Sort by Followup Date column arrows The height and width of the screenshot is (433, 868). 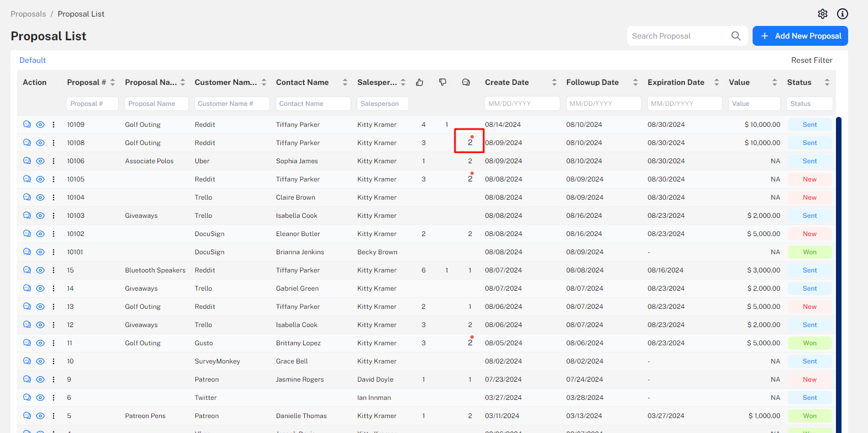point(636,82)
